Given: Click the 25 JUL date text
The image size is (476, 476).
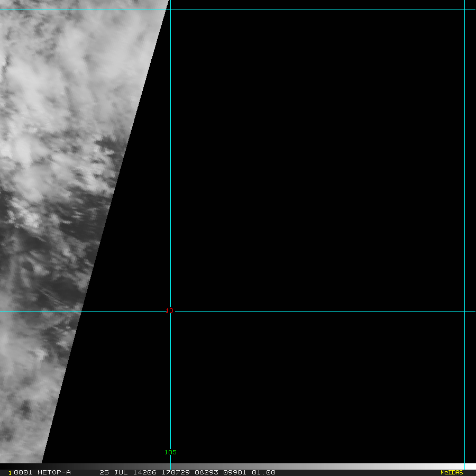Looking at the screenshot, I should point(114,472).
